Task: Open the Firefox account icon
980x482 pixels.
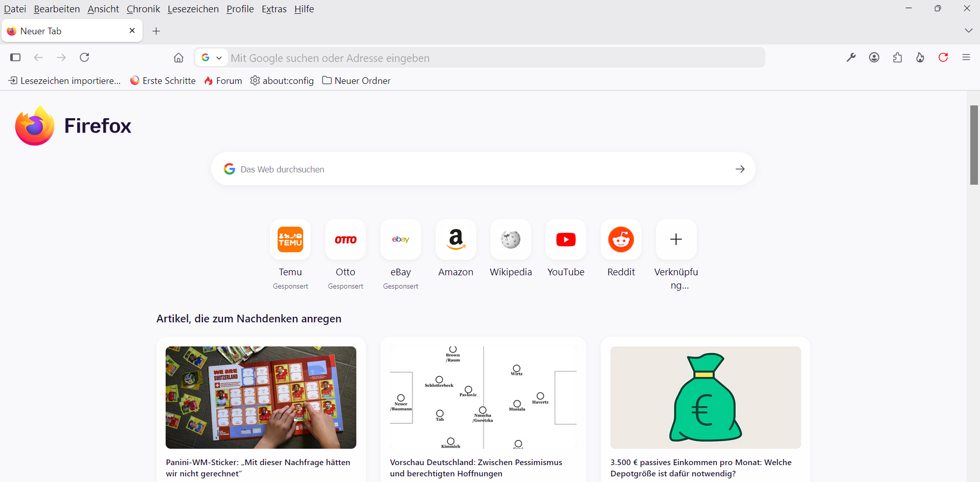Action: [x=874, y=57]
